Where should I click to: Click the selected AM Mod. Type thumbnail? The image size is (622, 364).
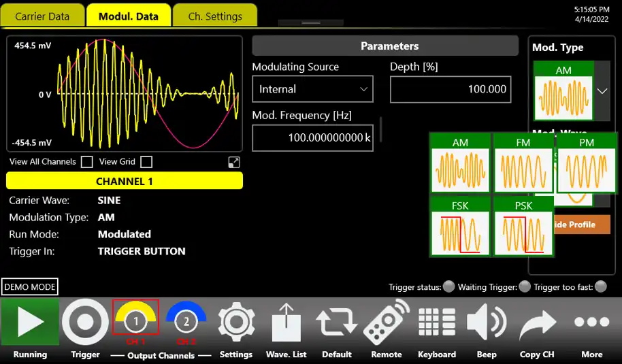tap(563, 90)
